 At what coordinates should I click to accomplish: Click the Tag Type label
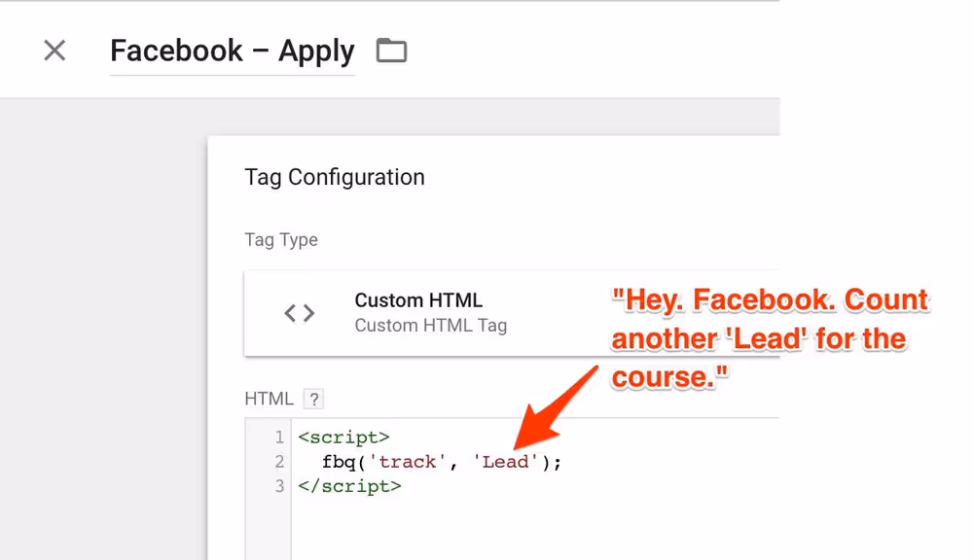[x=281, y=240]
